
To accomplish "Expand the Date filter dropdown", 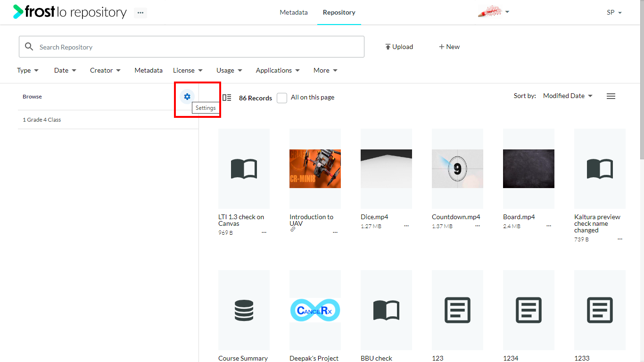I will click(x=65, y=70).
